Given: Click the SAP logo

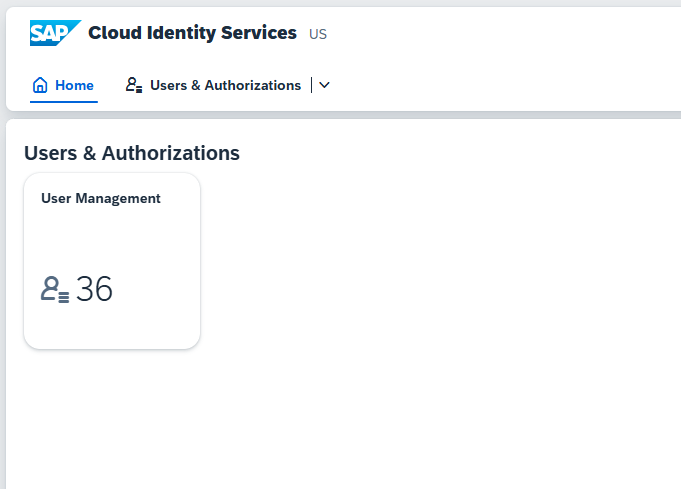Looking at the screenshot, I should [55, 33].
